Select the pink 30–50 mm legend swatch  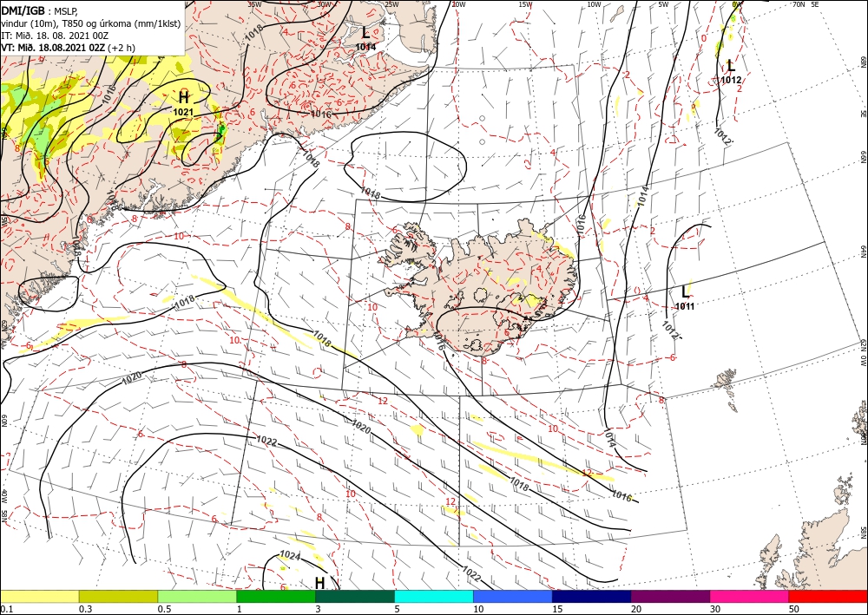click(750, 596)
